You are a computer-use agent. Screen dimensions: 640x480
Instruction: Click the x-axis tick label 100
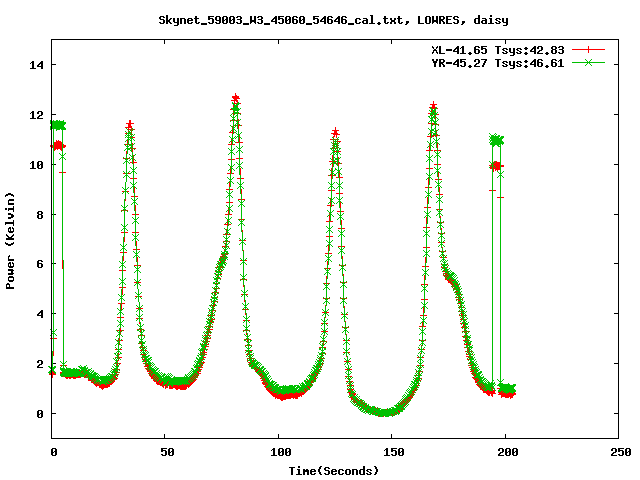tap(281, 452)
